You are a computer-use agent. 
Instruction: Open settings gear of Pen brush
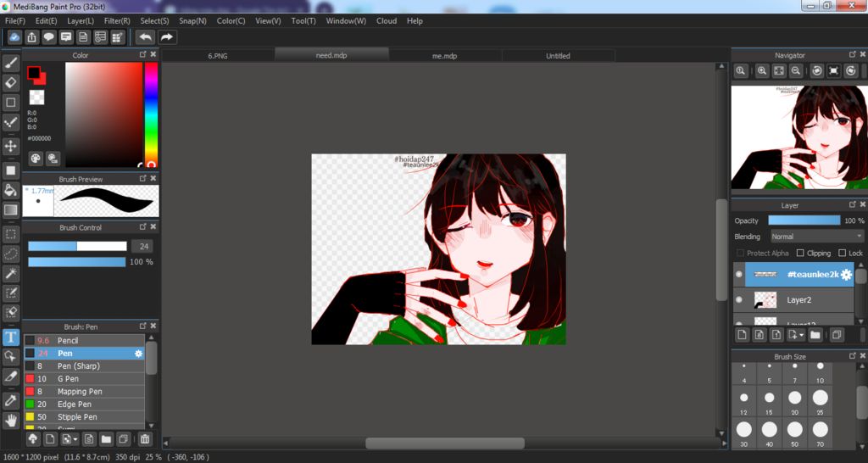click(138, 354)
